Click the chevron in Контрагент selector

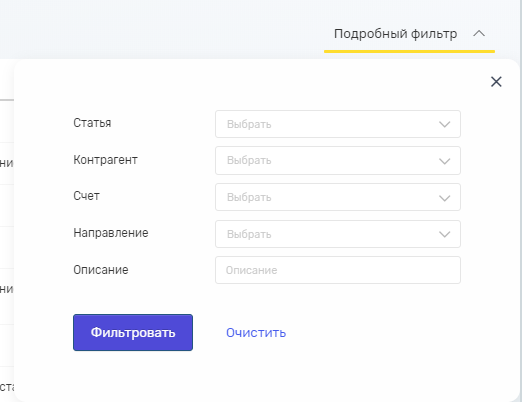445,161
